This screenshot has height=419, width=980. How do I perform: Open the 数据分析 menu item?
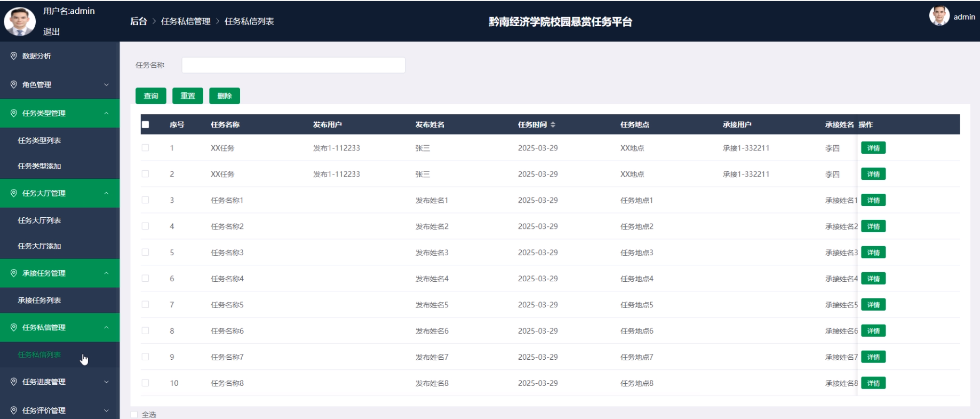pos(60,56)
